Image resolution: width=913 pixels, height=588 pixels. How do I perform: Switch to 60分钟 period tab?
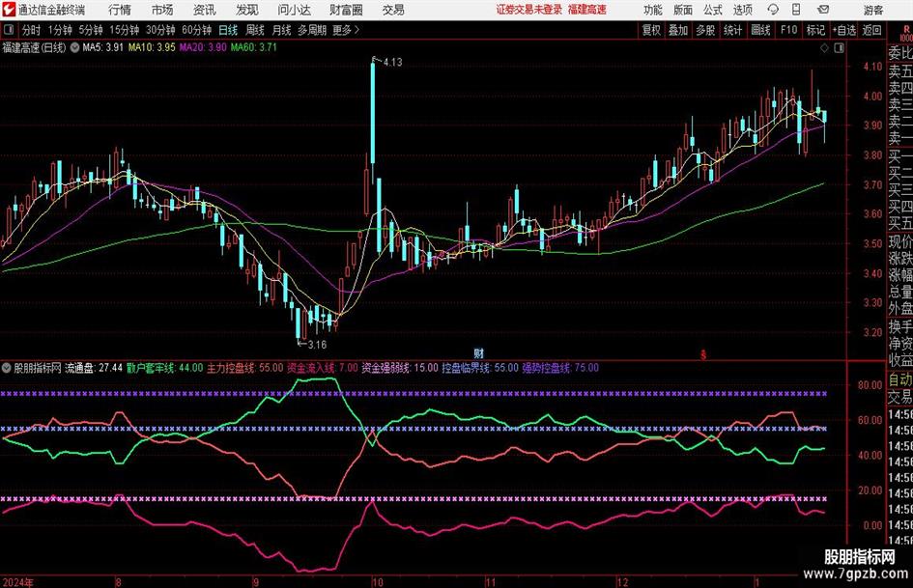pos(196,30)
